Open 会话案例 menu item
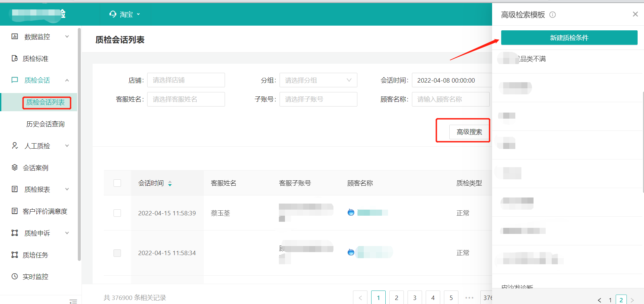 pos(35,168)
